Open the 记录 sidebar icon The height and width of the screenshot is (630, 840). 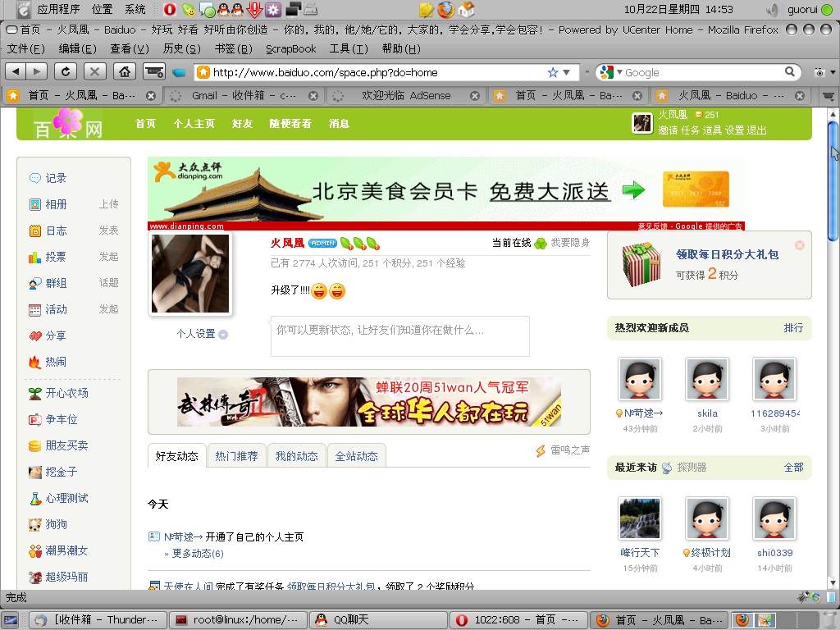click(34, 178)
